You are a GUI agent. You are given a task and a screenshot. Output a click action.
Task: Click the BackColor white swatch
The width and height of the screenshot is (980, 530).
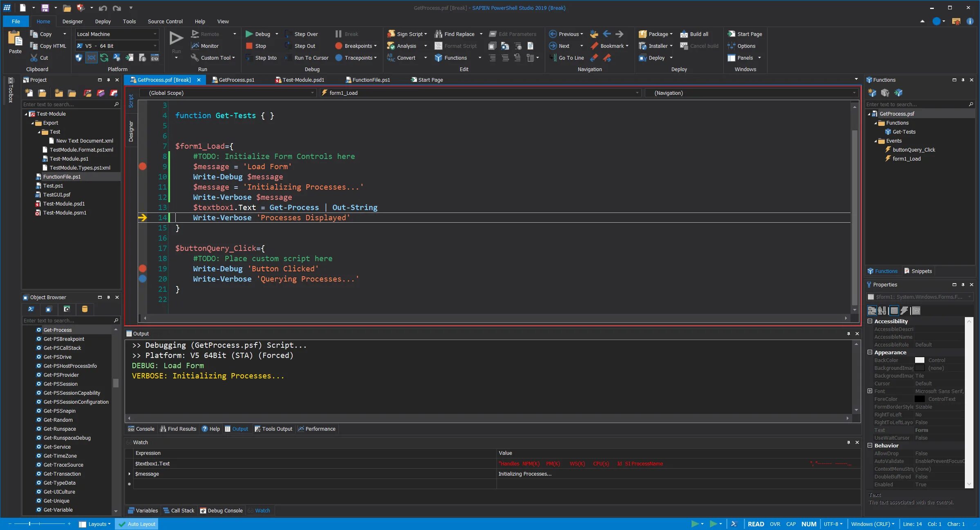point(920,360)
